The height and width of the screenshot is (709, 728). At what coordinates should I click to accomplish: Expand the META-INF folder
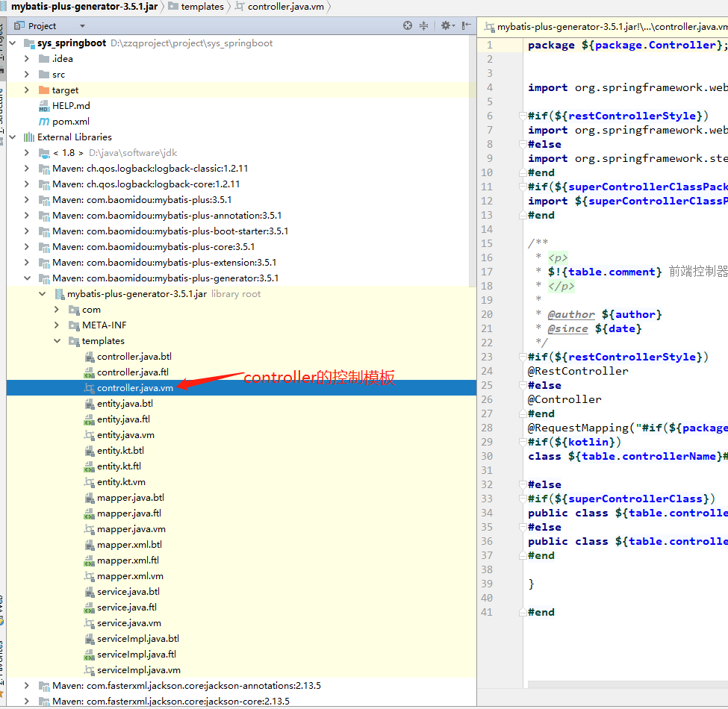click(57, 325)
